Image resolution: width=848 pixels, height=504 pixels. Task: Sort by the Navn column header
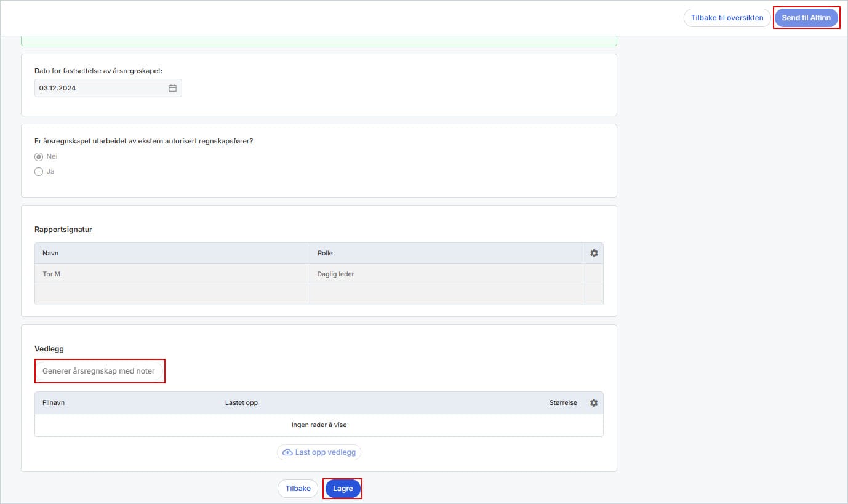click(x=172, y=253)
